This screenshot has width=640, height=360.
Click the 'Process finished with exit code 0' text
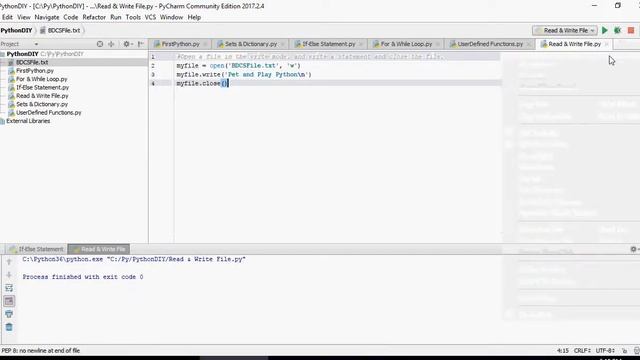coord(83,277)
